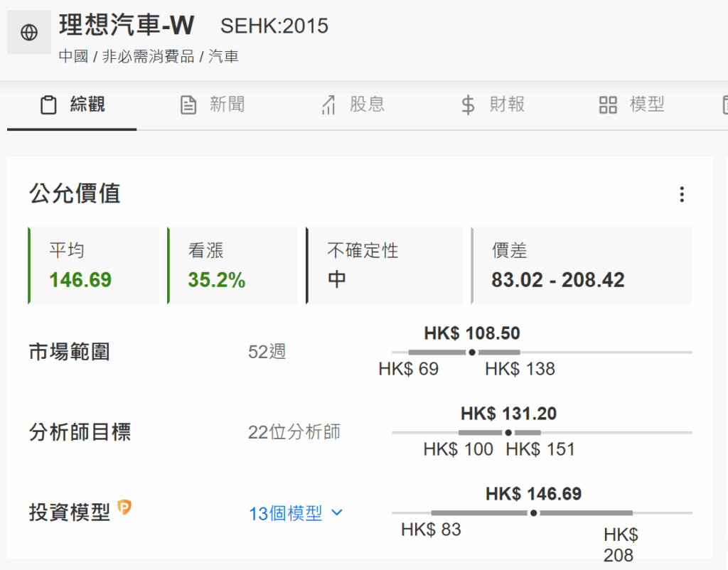Click the 市場範圍 row label
Image resolution: width=728 pixels, height=570 pixels.
[x=69, y=352]
